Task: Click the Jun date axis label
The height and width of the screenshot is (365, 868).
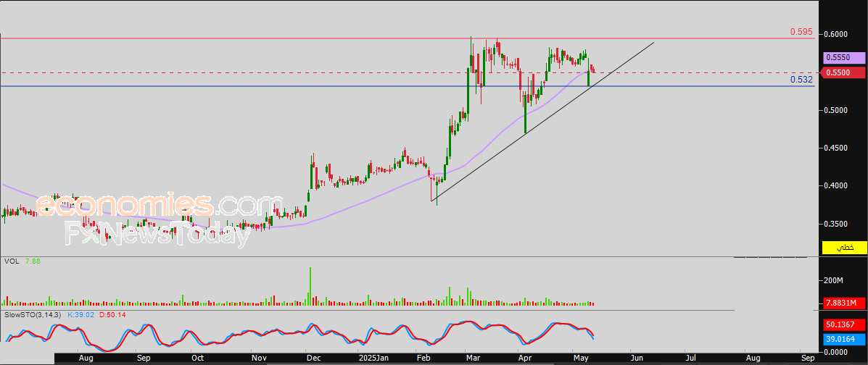Action: click(x=637, y=359)
